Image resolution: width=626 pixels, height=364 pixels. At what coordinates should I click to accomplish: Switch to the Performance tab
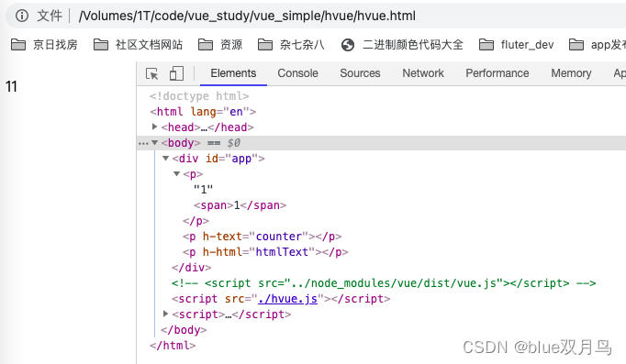click(x=497, y=73)
